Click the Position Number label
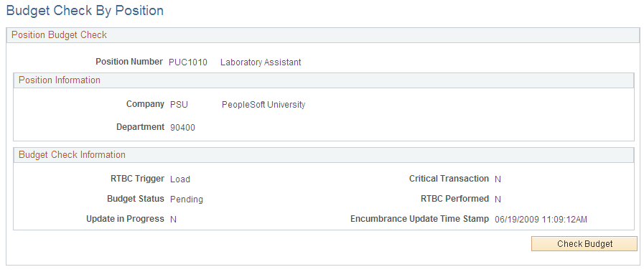Image resolution: width=644 pixels, height=272 pixels. (x=129, y=62)
